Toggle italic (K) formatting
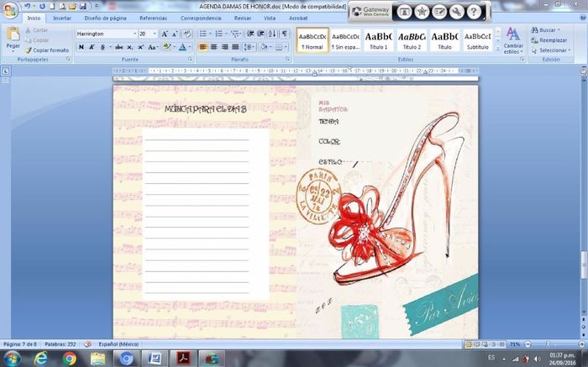Screen dimensions: 588x367 92,47
